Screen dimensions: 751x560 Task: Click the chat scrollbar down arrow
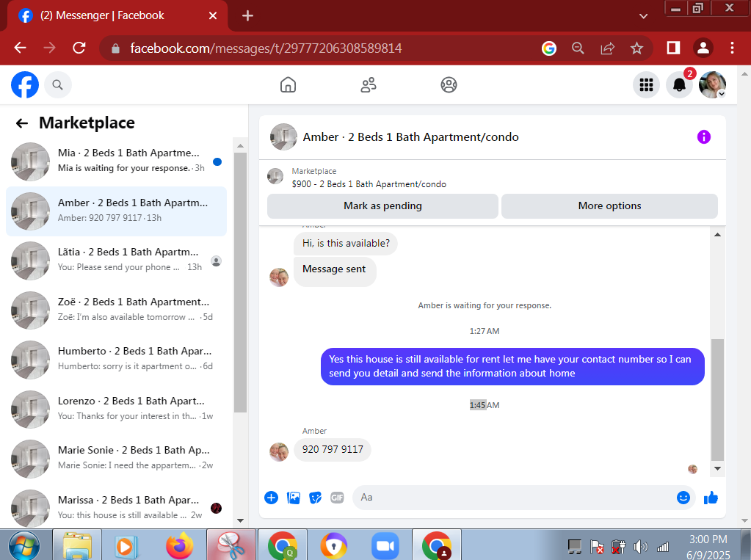(x=717, y=468)
